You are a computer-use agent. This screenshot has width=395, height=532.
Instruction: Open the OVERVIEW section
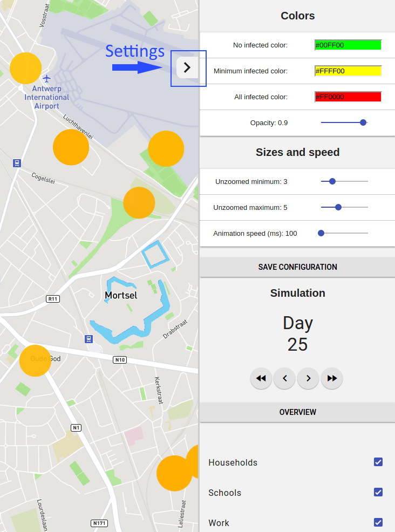(x=298, y=412)
